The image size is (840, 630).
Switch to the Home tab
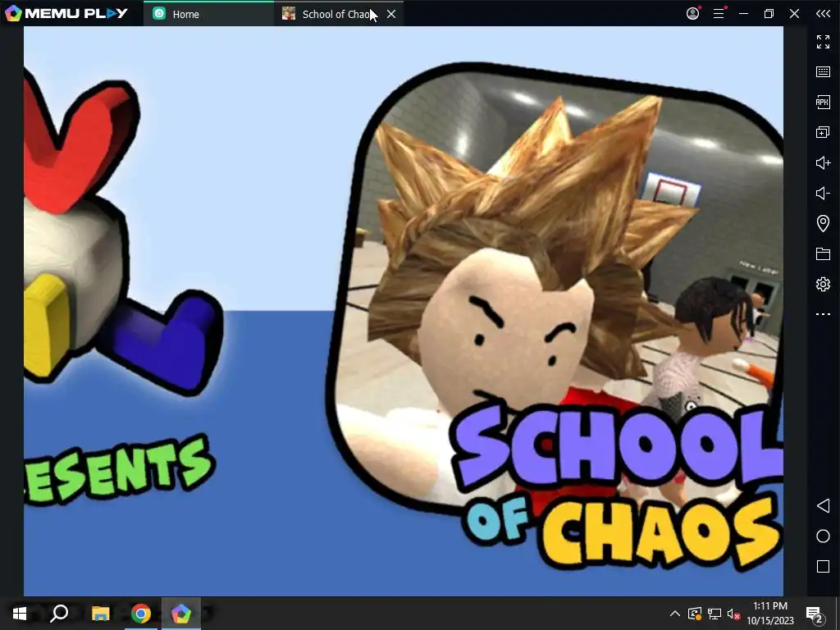[209, 14]
